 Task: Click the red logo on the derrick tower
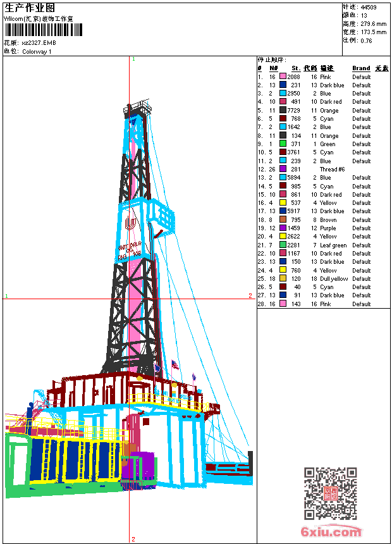coord(130,223)
